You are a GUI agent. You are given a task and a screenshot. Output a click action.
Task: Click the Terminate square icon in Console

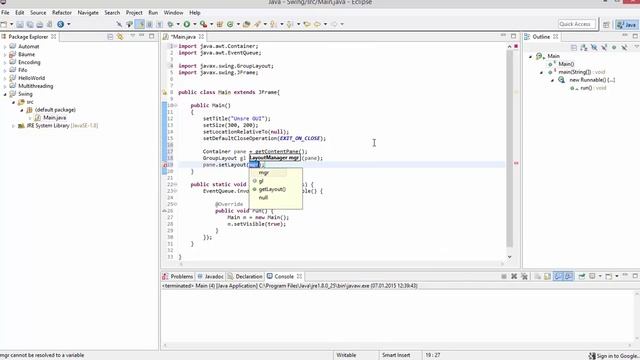[504, 276]
